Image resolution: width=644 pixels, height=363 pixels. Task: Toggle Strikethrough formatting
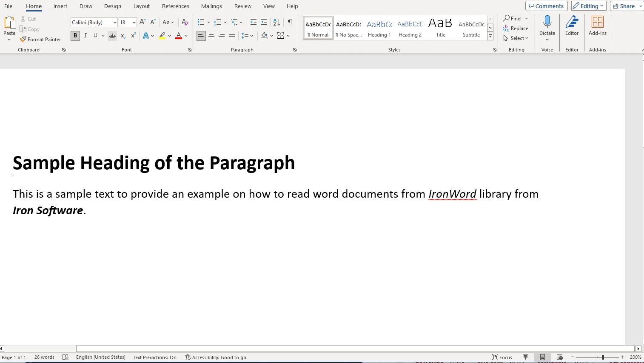(x=112, y=36)
